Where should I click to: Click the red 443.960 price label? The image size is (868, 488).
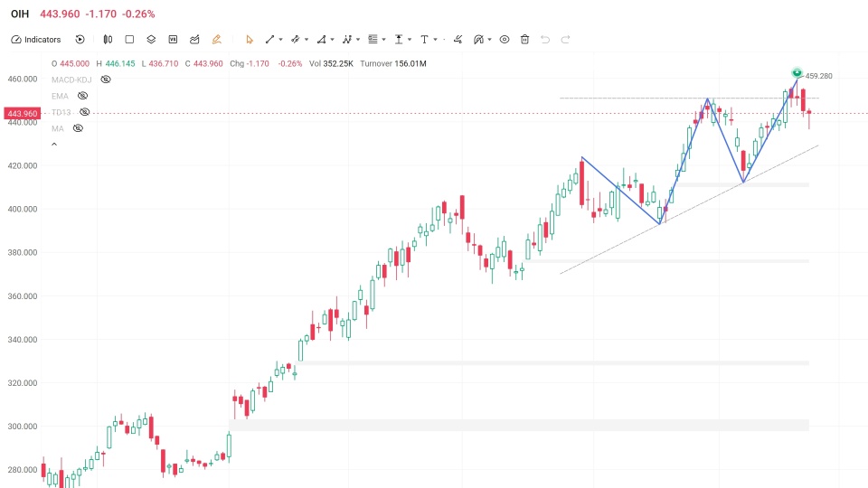click(22, 114)
